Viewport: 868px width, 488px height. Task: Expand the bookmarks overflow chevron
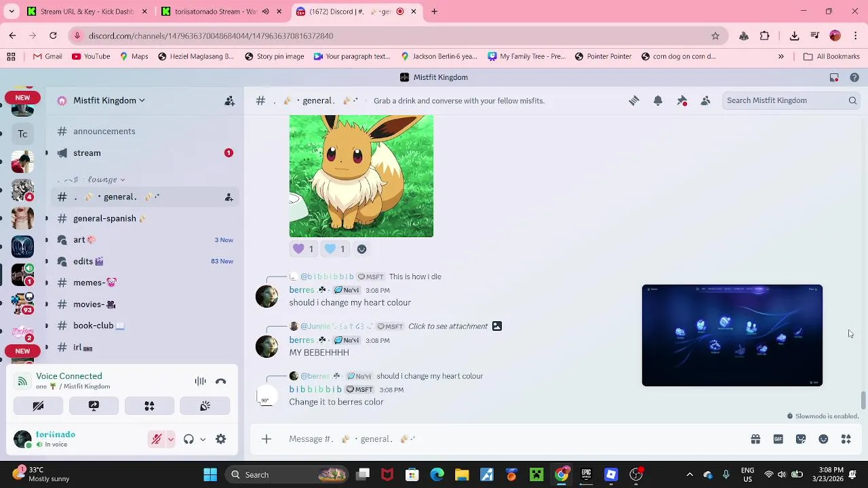click(781, 56)
